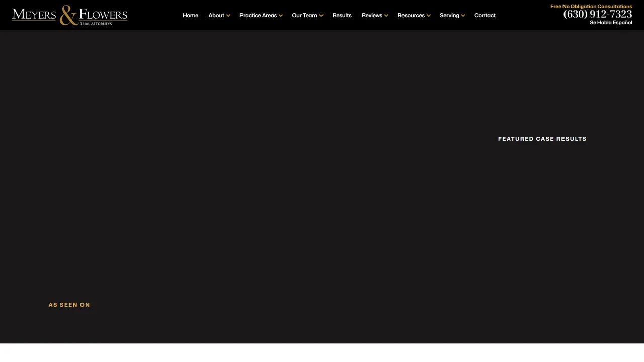
Task: Expand the Reviews dropdown chevron
Action: coord(386,16)
